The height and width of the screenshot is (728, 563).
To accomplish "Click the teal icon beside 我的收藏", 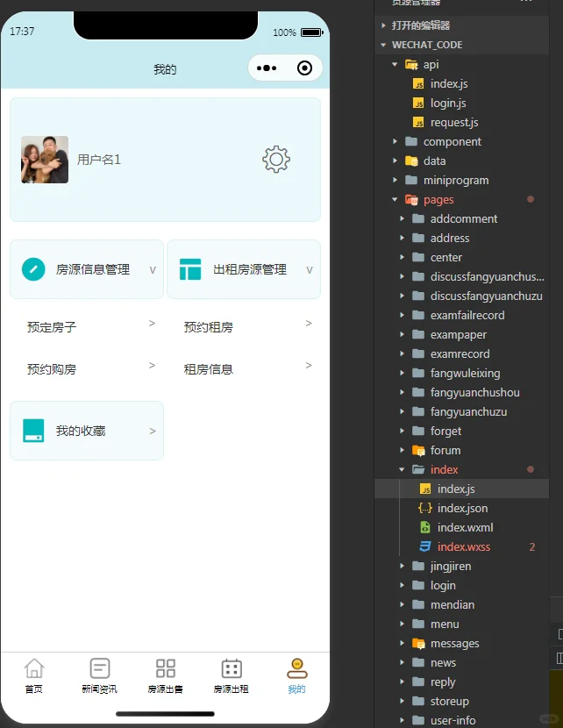I will pos(33,431).
